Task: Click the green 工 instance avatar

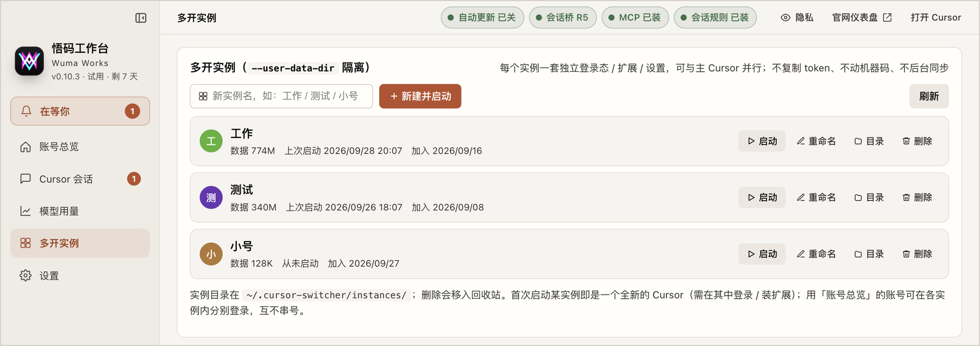Action: (x=211, y=141)
